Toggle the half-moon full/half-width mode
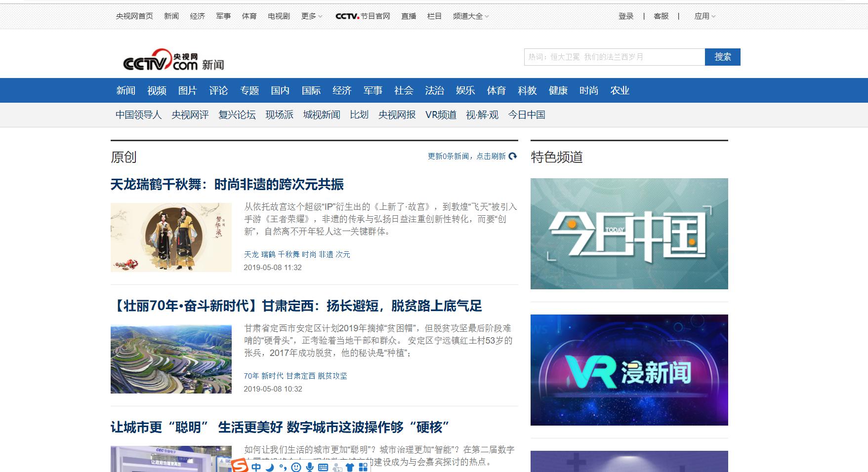This screenshot has height=472, width=868. tap(270, 467)
